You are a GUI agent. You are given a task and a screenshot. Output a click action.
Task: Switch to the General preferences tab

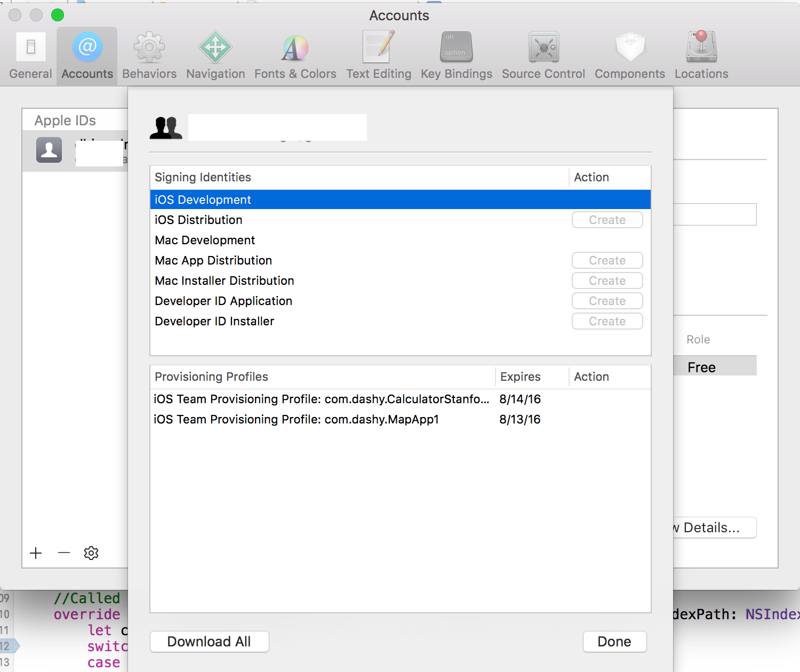tap(30, 53)
